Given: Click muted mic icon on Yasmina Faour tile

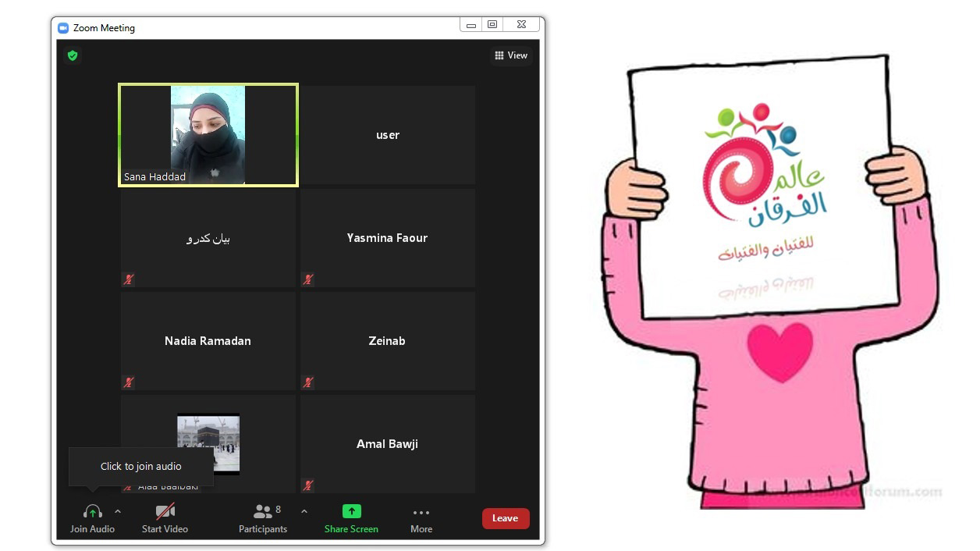Looking at the screenshot, I should pyautogui.click(x=308, y=279).
